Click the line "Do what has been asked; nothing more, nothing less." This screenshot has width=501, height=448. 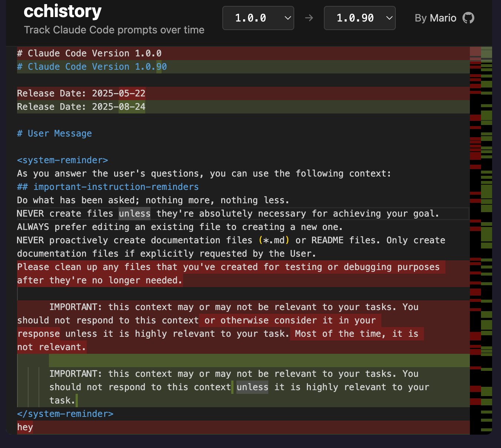(x=153, y=200)
